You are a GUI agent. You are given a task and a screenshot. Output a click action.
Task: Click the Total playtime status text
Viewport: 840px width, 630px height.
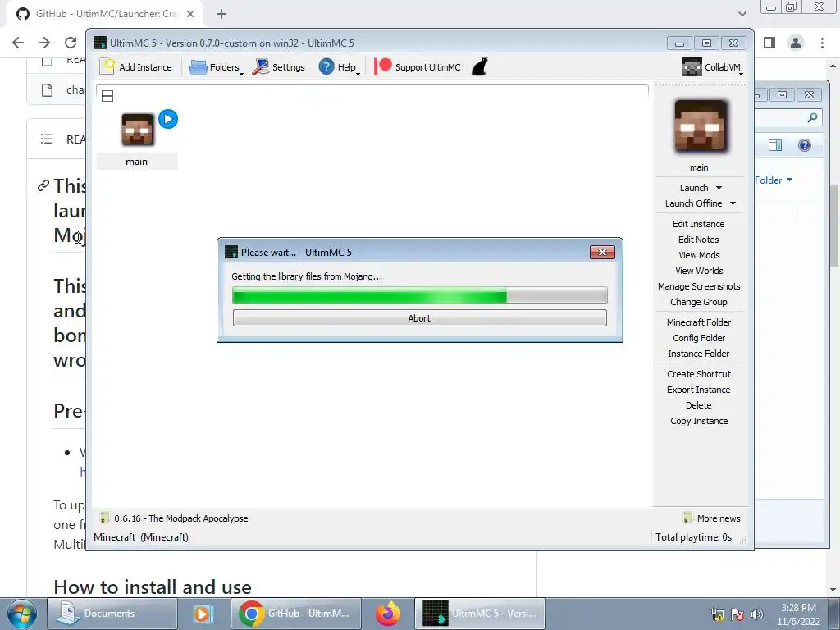[693, 536]
